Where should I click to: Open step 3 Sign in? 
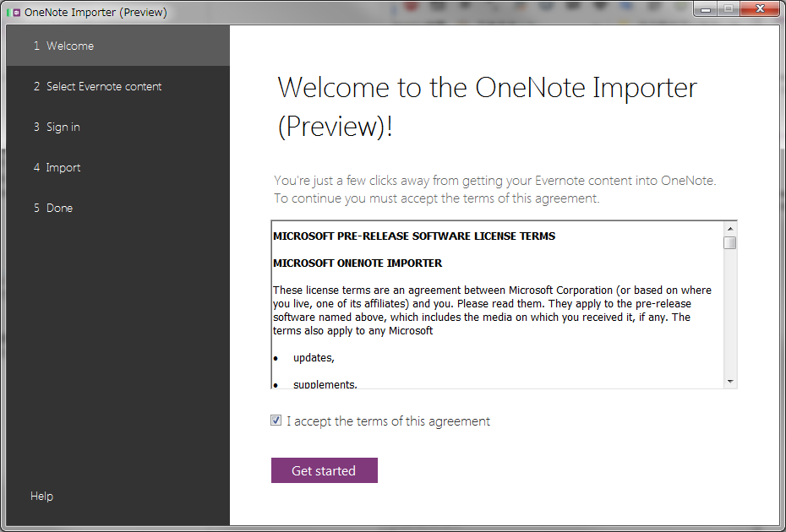tap(56, 127)
